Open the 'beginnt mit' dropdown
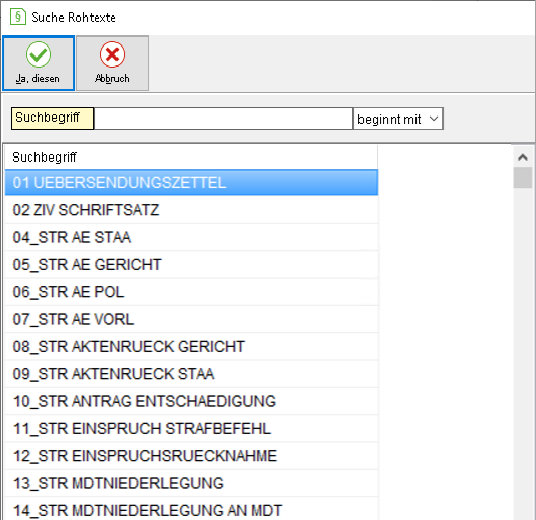Viewport: 536px width, 520px height. pos(398,119)
